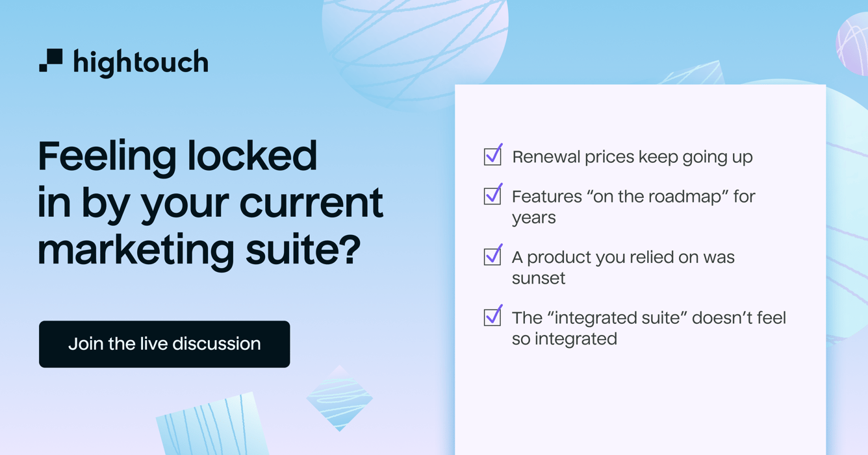Image resolution: width=868 pixels, height=455 pixels.
Task: Uncheck the product you relied on checkbox
Action: [492, 256]
